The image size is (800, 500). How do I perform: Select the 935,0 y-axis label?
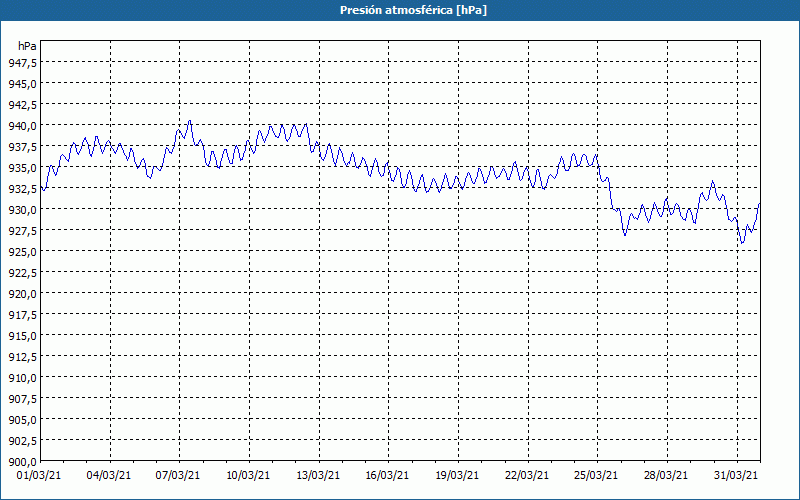pyautogui.click(x=22, y=167)
